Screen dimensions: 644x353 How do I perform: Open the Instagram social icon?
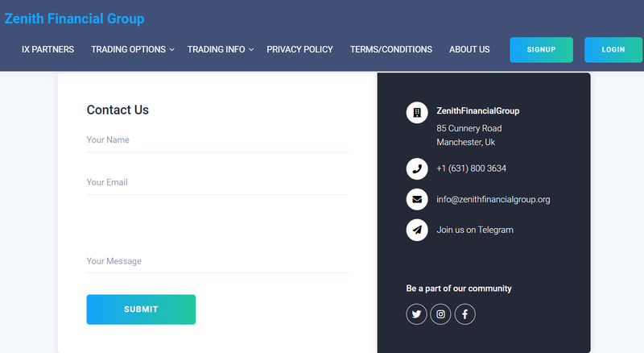pos(440,314)
